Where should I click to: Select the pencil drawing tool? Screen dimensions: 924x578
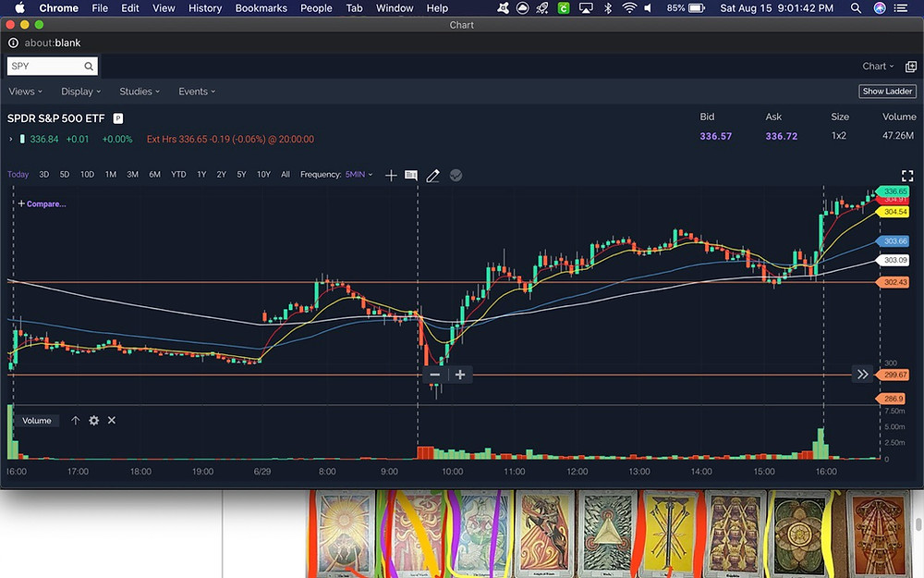pos(432,175)
